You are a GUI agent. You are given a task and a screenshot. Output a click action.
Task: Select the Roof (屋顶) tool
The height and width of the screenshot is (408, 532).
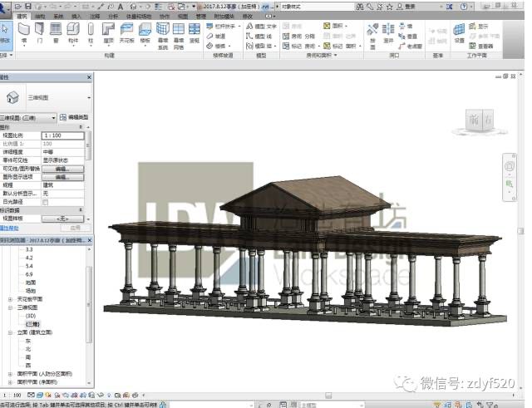108,33
